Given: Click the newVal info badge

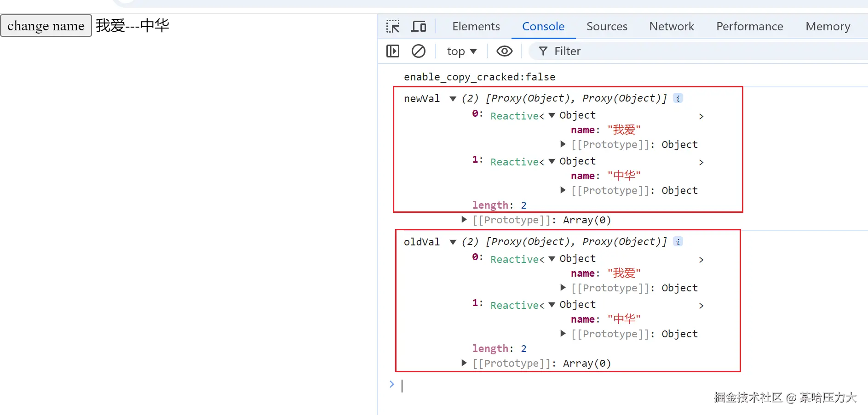Looking at the screenshot, I should (x=678, y=98).
